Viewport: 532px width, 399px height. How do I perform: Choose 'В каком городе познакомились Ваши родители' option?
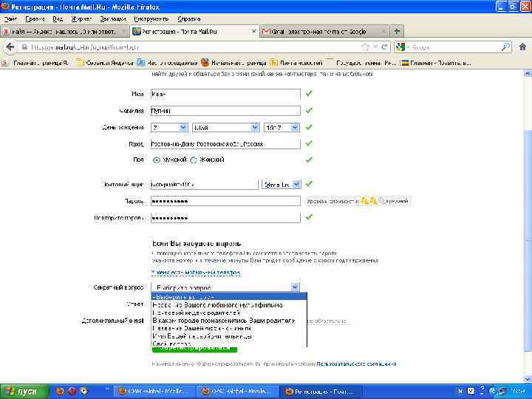[x=229, y=321]
